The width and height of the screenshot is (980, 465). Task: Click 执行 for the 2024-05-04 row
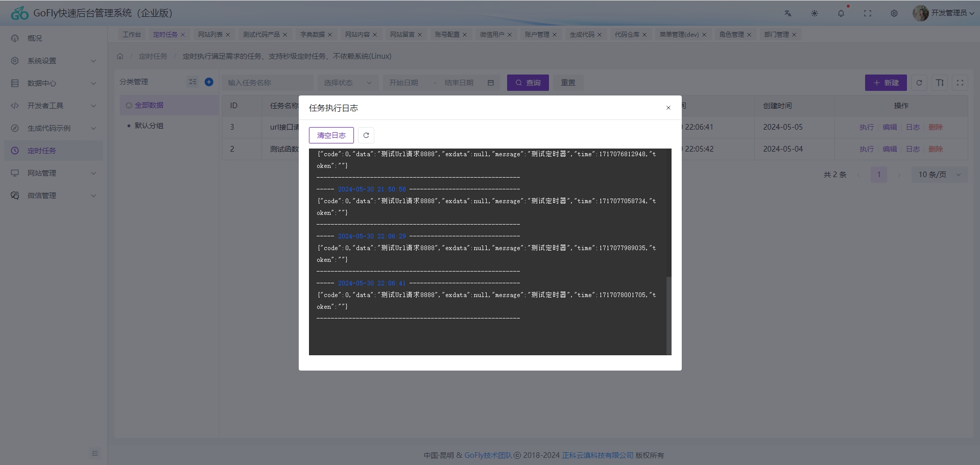click(x=867, y=149)
